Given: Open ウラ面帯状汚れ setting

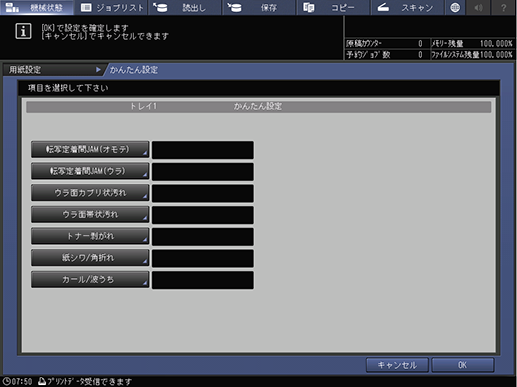Looking at the screenshot, I should point(90,214).
